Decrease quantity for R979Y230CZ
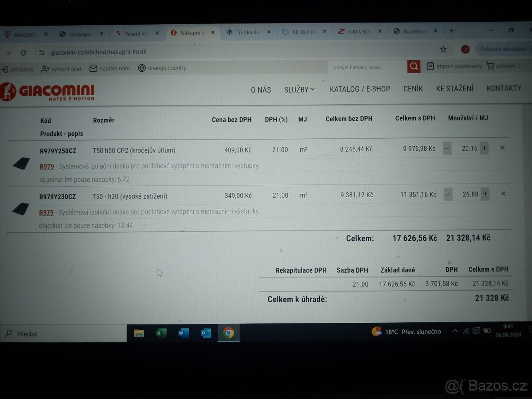532x399 pixels. click(x=448, y=194)
